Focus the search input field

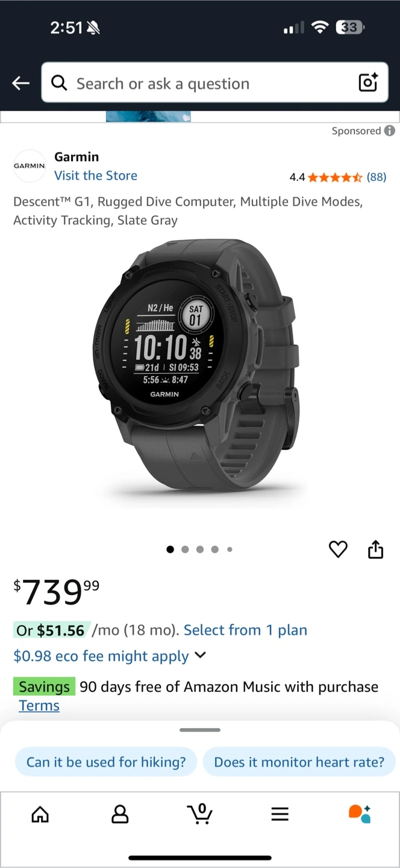(215, 83)
